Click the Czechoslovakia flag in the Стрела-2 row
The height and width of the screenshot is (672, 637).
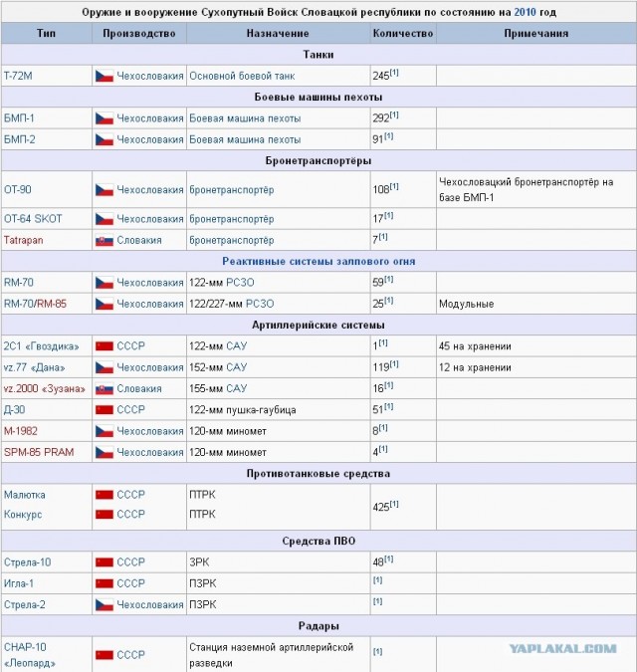(105, 604)
